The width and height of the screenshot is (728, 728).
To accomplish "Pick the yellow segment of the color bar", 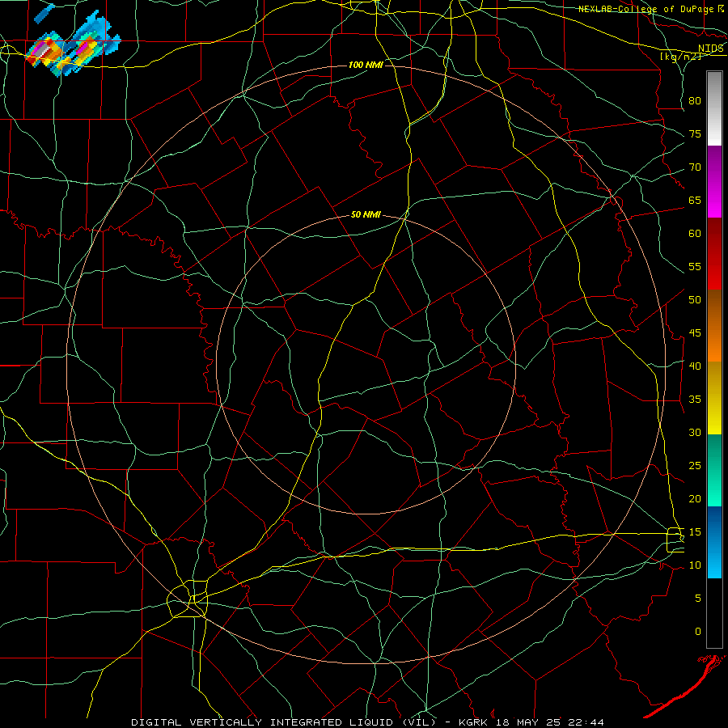I will point(714,398).
